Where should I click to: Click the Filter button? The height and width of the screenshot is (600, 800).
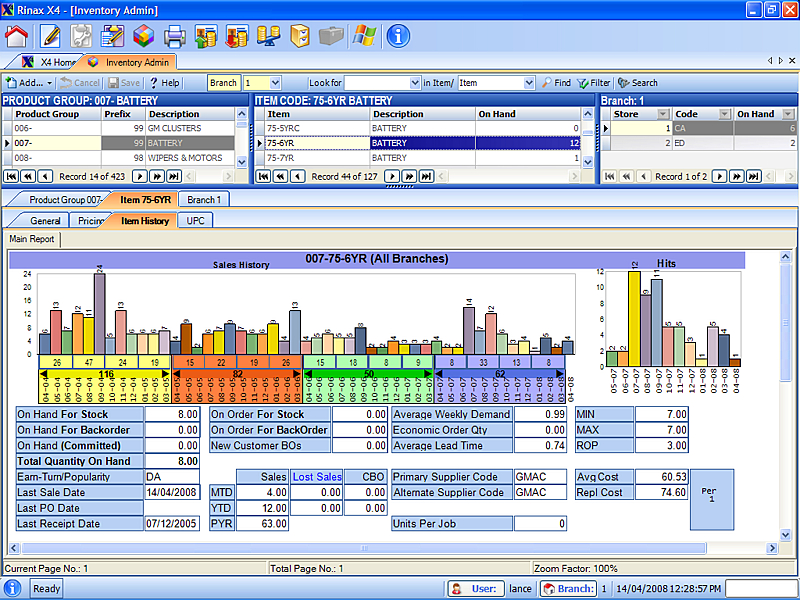coord(594,83)
